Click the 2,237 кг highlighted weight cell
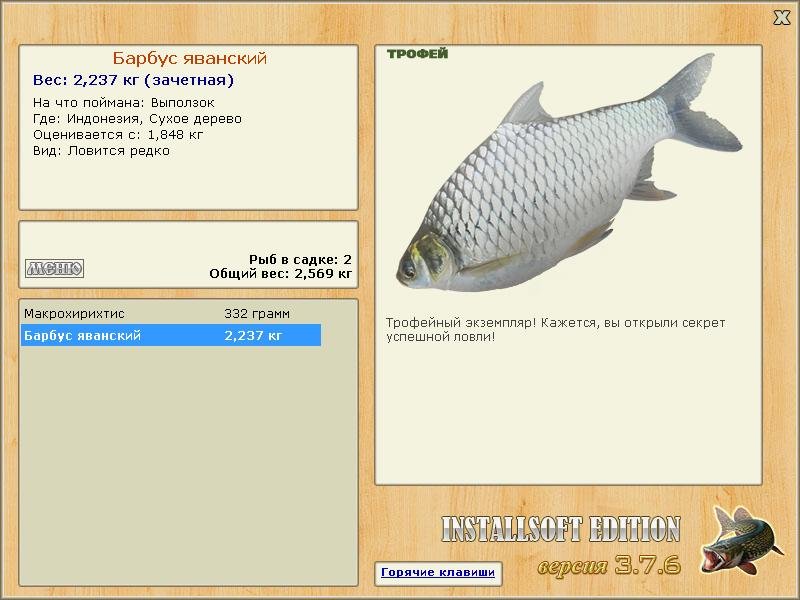Screen dimensions: 800x600 253,335
